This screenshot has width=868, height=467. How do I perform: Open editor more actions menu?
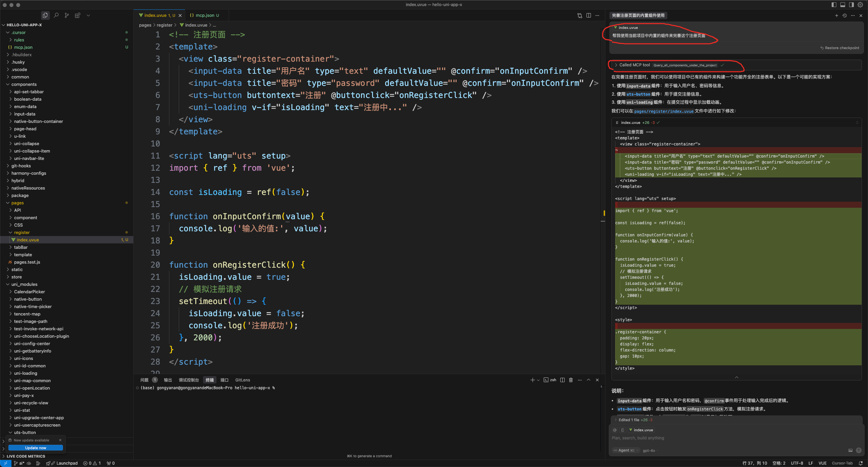pyautogui.click(x=597, y=15)
